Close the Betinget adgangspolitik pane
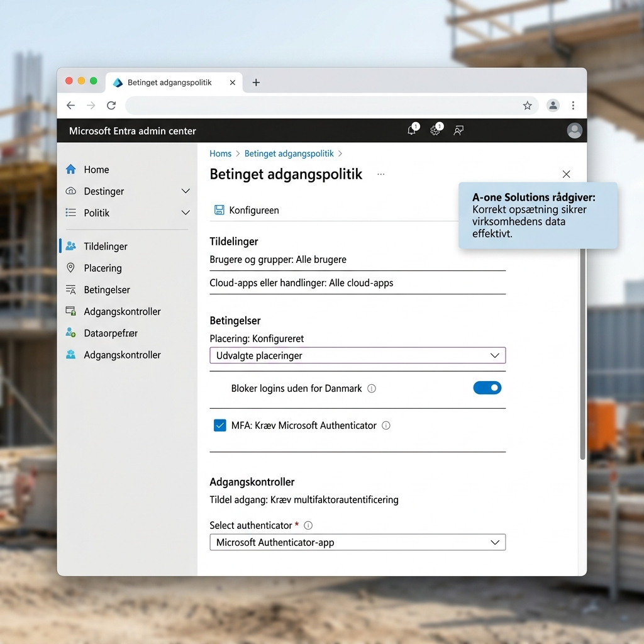 click(x=567, y=174)
